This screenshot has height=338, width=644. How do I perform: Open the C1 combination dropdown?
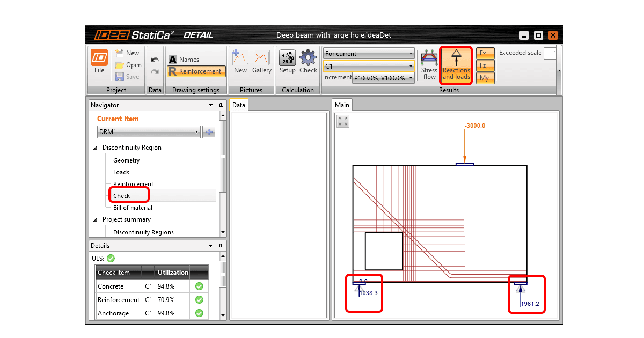pyautogui.click(x=369, y=67)
